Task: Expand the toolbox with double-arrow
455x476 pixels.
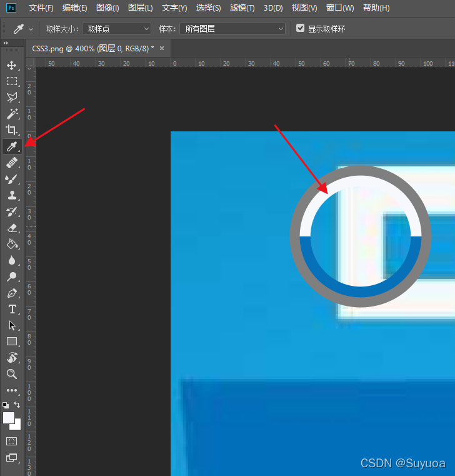Action: [x=6, y=43]
